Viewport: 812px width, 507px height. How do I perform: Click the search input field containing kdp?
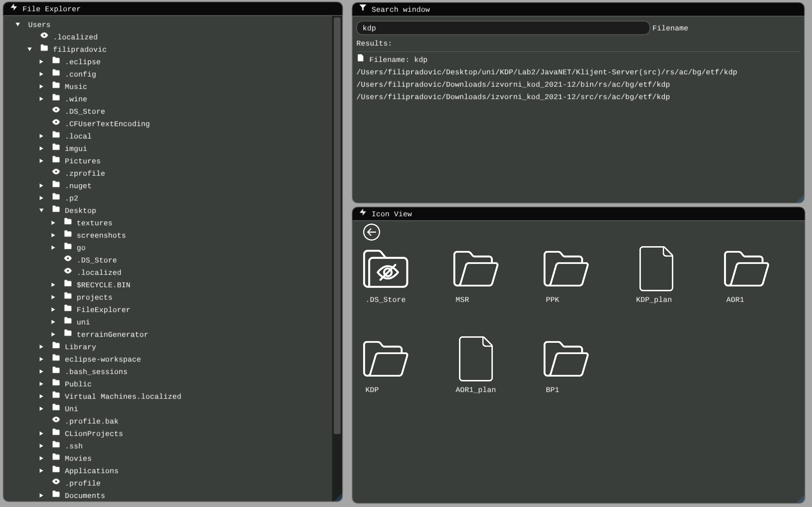(503, 28)
